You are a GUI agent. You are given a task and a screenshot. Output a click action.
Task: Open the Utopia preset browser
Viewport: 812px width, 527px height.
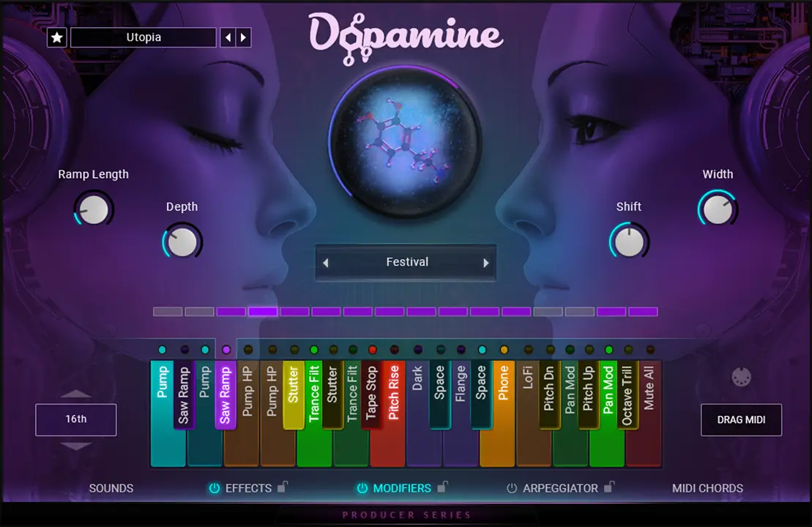click(x=143, y=37)
